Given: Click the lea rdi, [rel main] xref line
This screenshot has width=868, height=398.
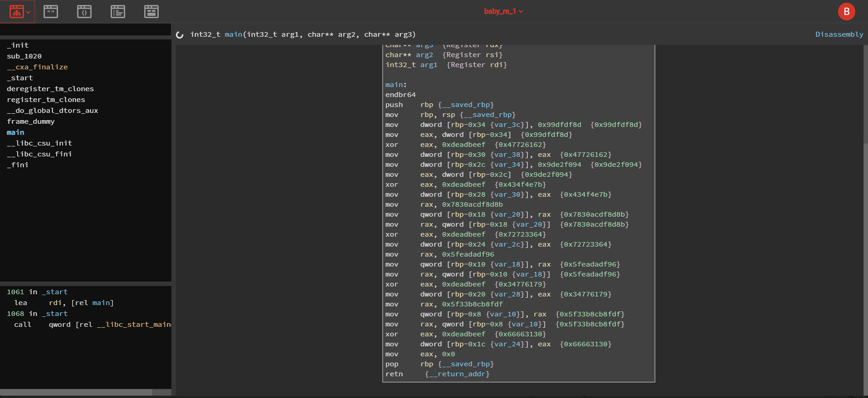Looking at the screenshot, I should click(x=64, y=303).
